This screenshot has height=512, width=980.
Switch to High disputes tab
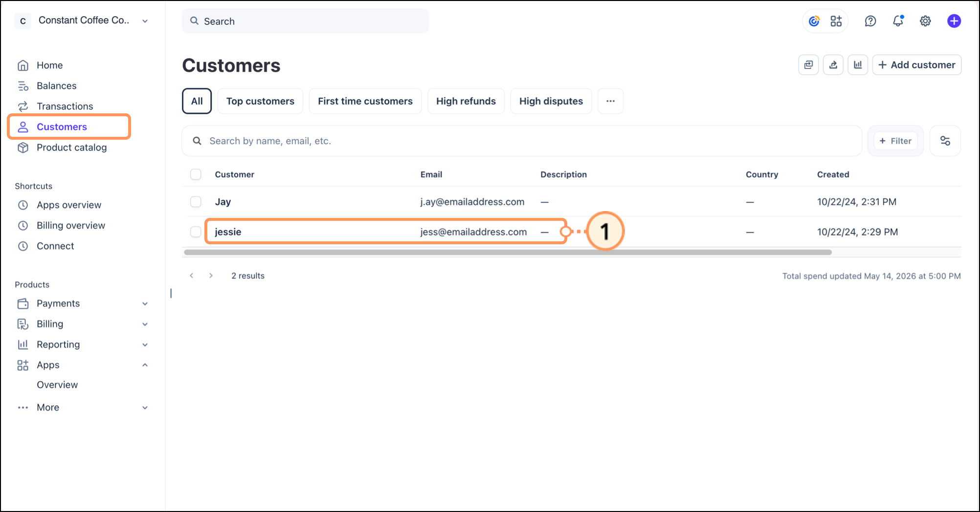click(x=551, y=101)
